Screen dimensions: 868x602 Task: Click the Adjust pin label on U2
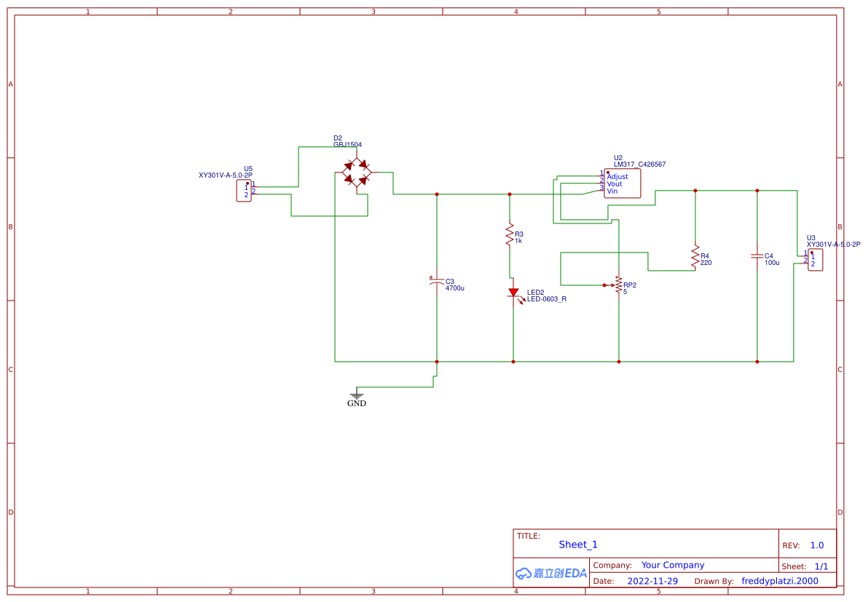pyautogui.click(x=617, y=176)
